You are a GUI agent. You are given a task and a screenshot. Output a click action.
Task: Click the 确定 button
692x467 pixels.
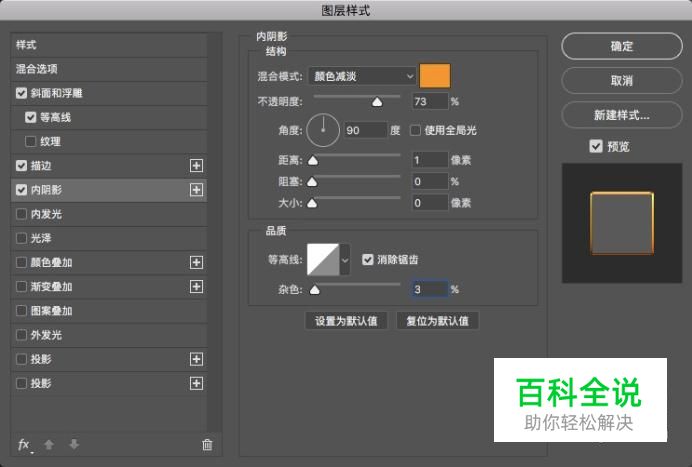click(x=622, y=46)
